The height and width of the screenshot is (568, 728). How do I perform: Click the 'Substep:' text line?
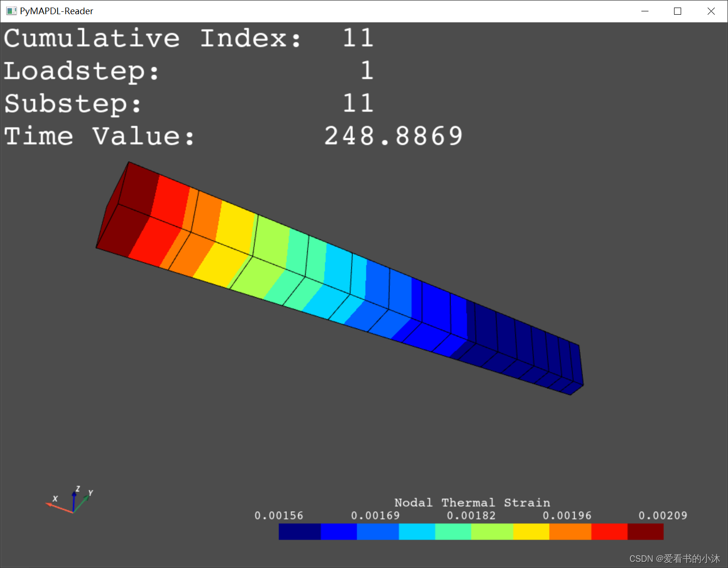coord(188,104)
